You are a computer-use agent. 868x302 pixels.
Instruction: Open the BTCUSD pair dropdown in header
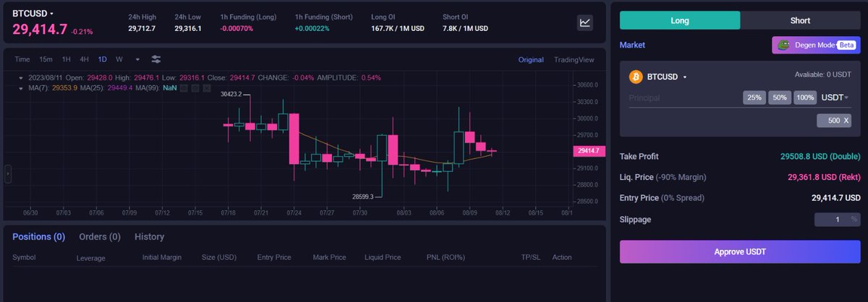tap(33, 14)
